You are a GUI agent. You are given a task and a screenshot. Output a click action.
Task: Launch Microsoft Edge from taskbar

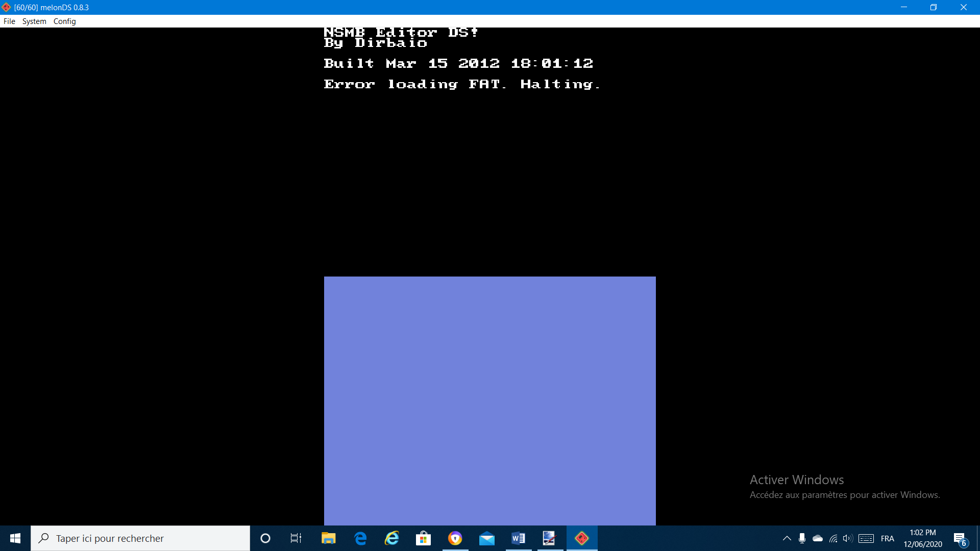coord(360,538)
